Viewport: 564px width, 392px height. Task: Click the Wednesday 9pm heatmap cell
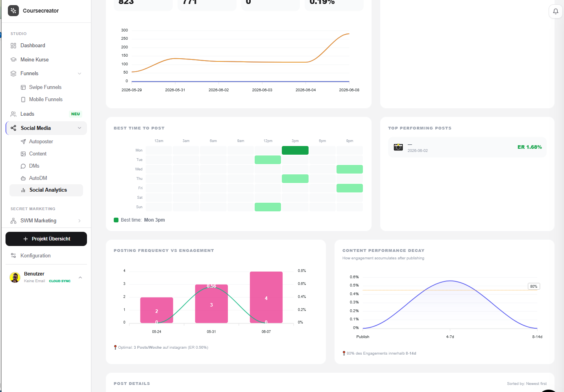point(349,169)
